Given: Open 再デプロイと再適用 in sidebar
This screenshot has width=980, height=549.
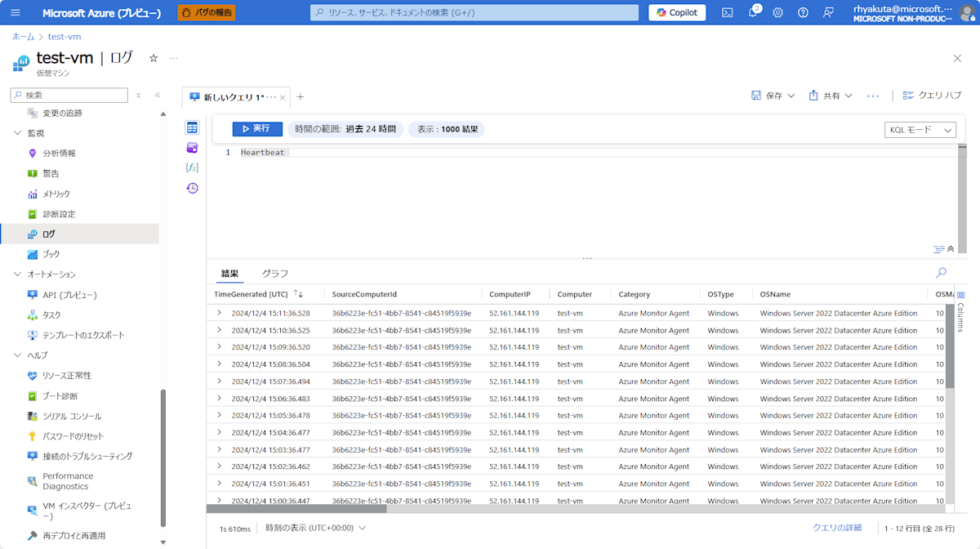Looking at the screenshot, I should point(73,536).
